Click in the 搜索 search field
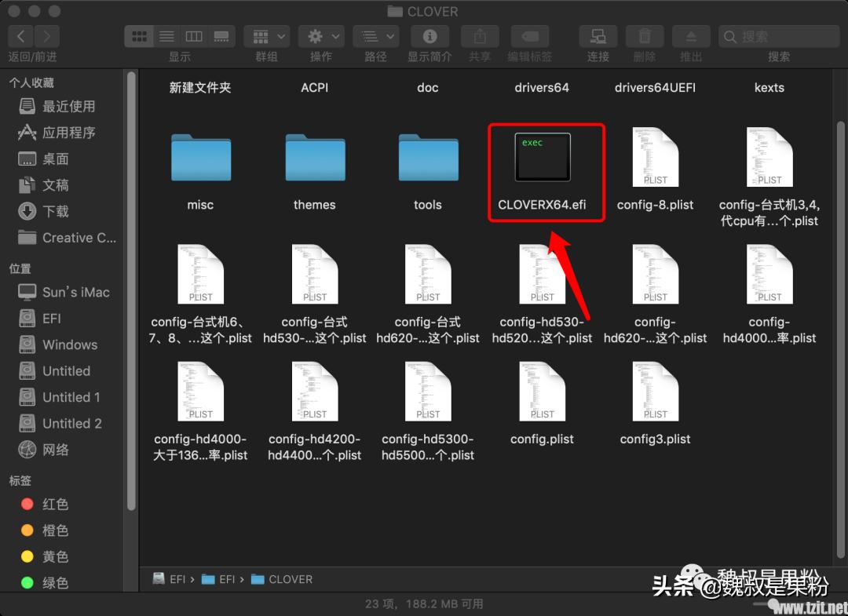Image resolution: width=848 pixels, height=616 pixels. (779, 36)
